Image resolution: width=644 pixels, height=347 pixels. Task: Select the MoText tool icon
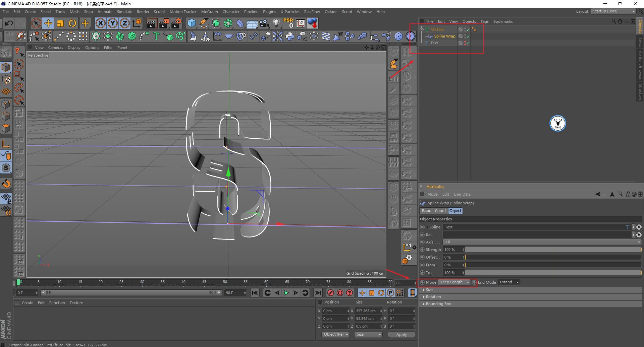156,36
